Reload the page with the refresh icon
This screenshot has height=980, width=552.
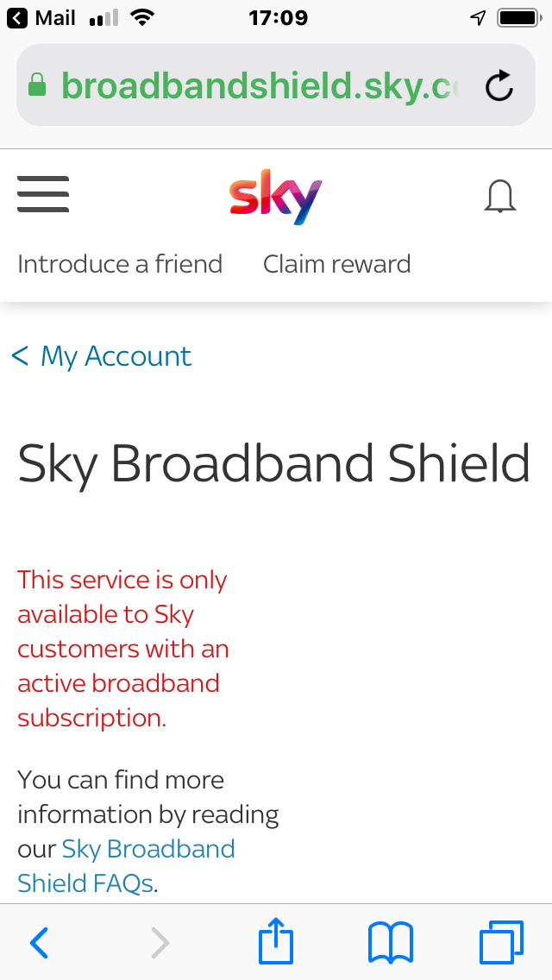499,86
